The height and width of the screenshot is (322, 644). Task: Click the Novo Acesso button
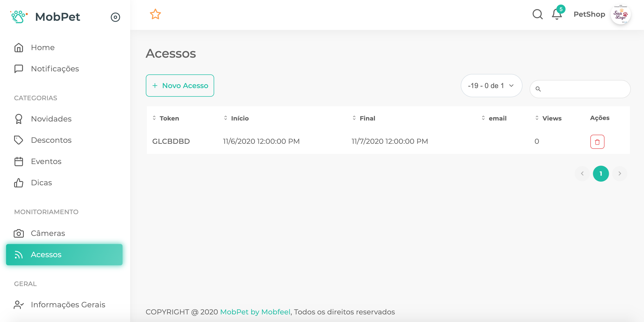180,86
